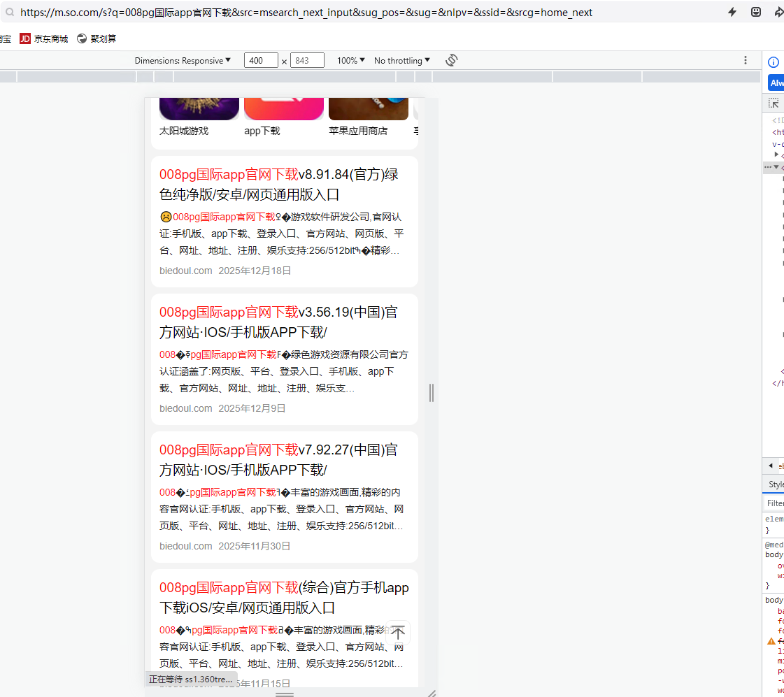Click the scroll-to-top arrow button
This screenshot has height=697, width=784.
point(398,633)
